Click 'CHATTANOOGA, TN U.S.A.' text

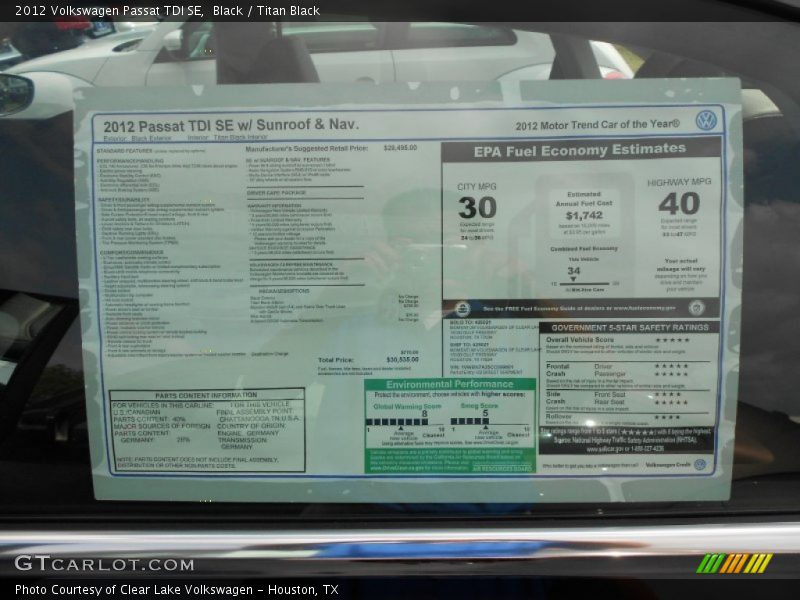tap(260, 419)
